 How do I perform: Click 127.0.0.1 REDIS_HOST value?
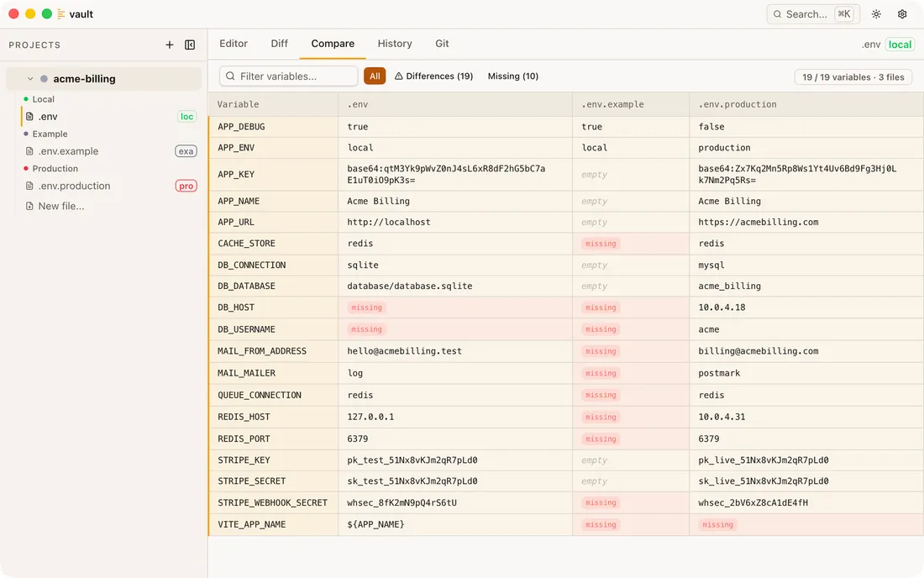click(x=370, y=418)
